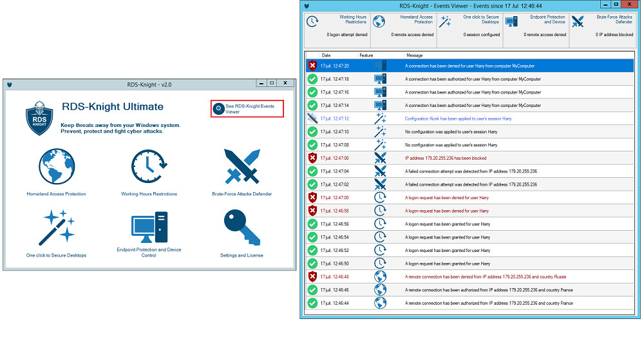
Task: Click Brute-Force Attacks Defender label link
Action: [x=242, y=194]
